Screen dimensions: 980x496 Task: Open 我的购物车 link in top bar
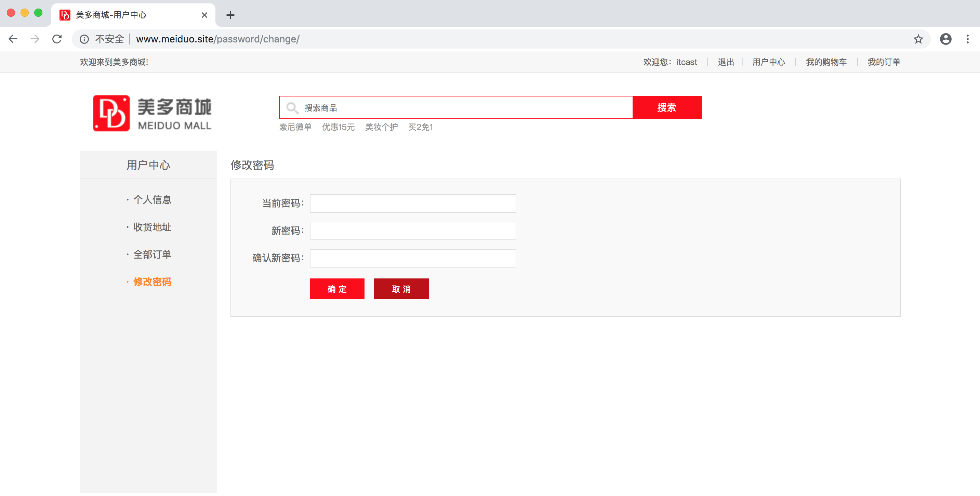point(826,62)
